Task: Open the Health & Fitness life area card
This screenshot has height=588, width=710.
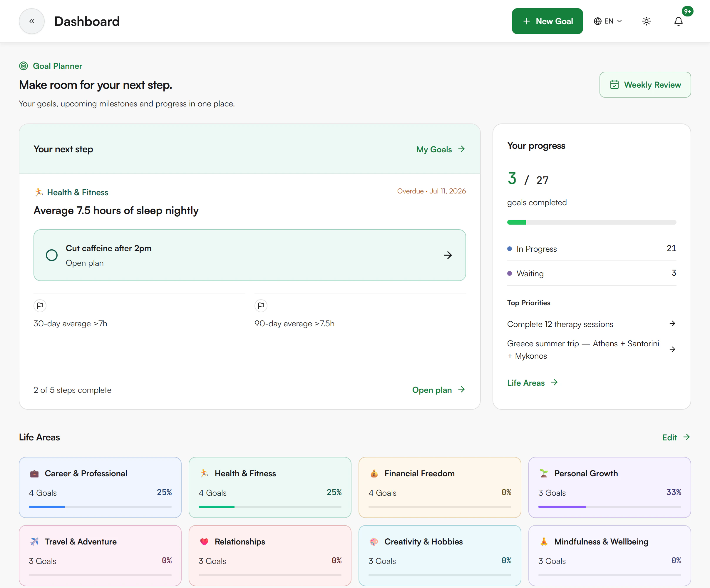Action: (x=270, y=487)
